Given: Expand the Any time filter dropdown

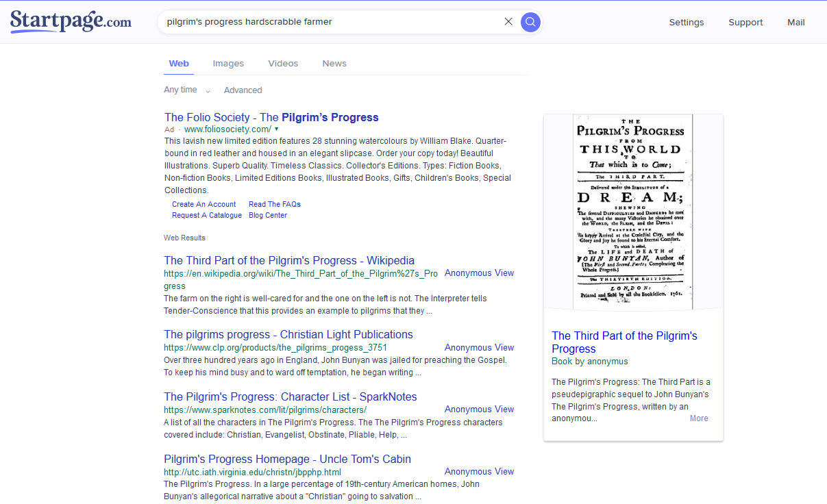Looking at the screenshot, I should pyautogui.click(x=187, y=90).
